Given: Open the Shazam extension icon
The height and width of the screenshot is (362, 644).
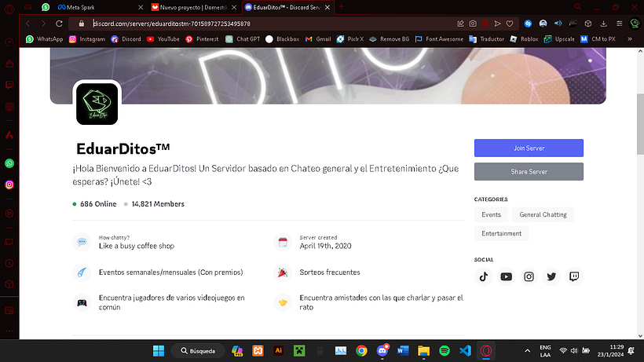Looking at the screenshot, I should (528, 24).
